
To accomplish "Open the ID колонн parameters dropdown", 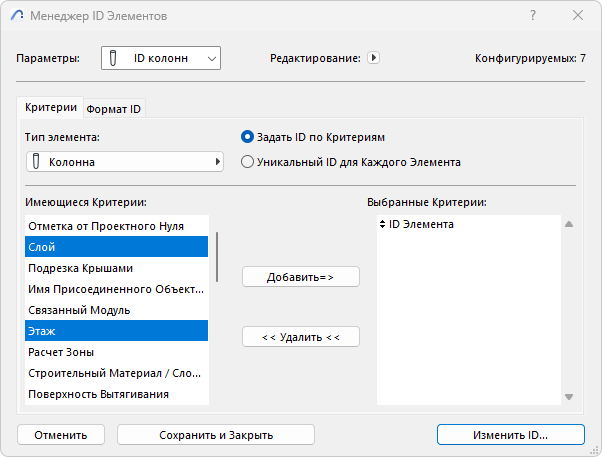I will (x=161, y=59).
